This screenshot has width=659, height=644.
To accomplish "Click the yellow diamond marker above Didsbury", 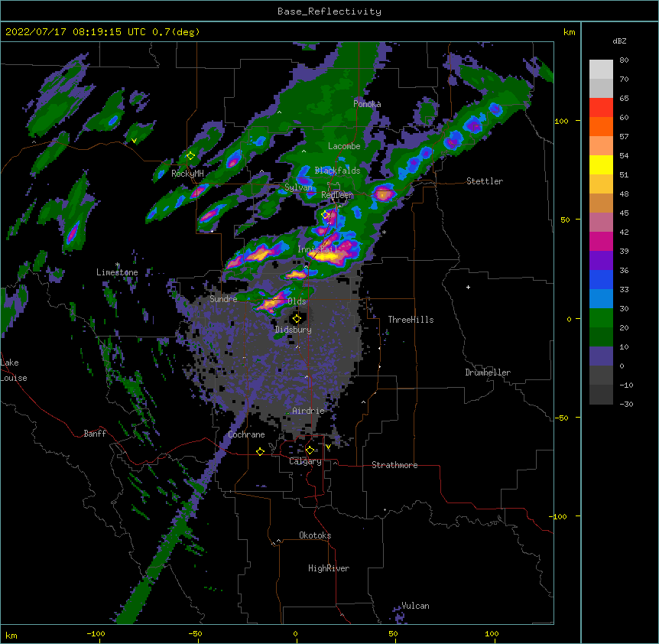I will click(x=297, y=319).
